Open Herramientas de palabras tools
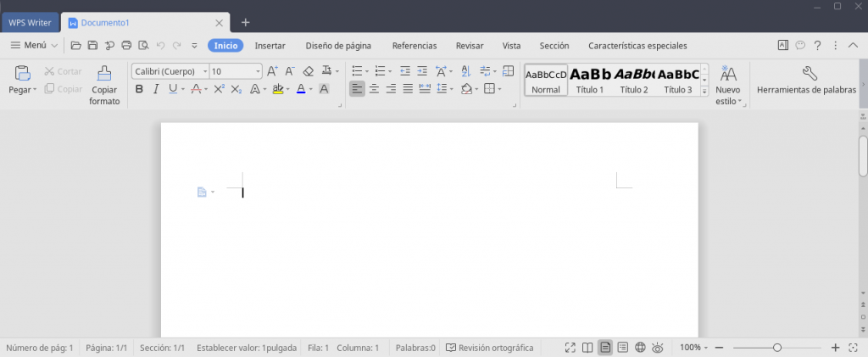This screenshot has width=868, height=357. coord(806,81)
